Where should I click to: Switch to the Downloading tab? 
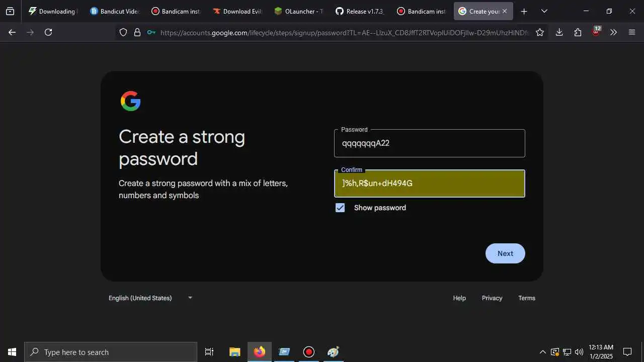pyautogui.click(x=52, y=11)
